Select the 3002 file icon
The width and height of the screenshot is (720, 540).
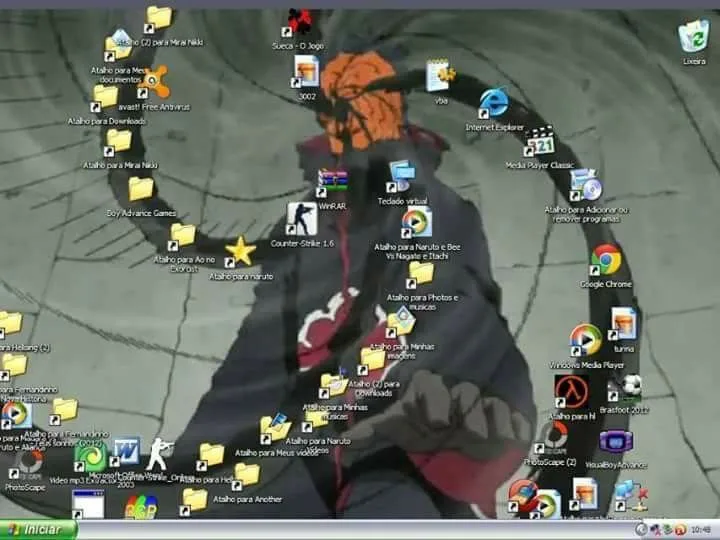pos(306,72)
